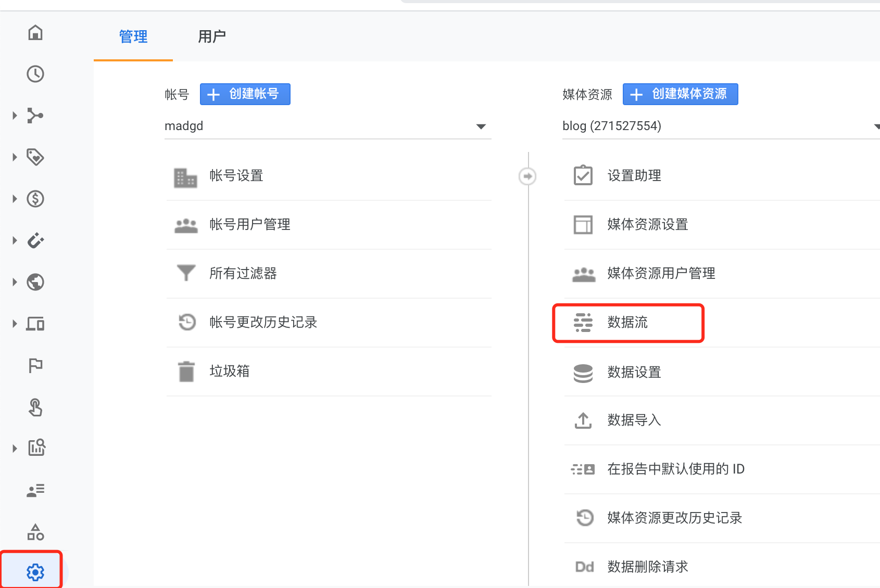Open 帐号设置 account settings
The width and height of the screenshot is (880, 588).
236,176
